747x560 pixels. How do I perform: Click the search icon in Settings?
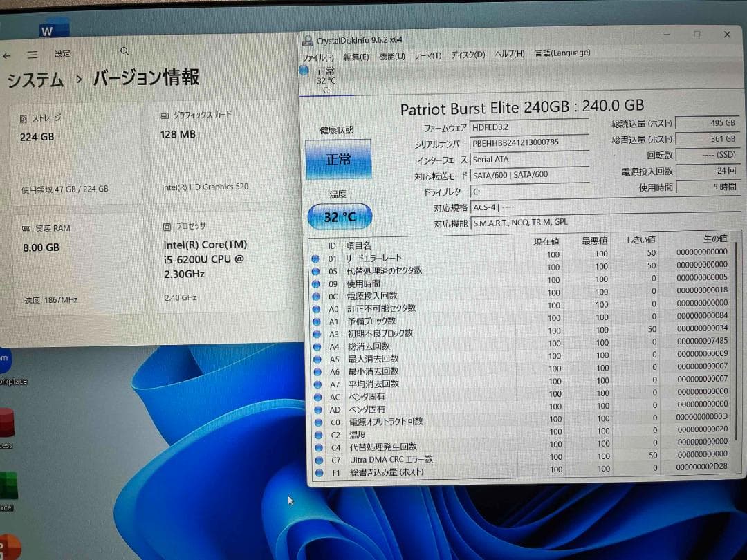(x=124, y=51)
